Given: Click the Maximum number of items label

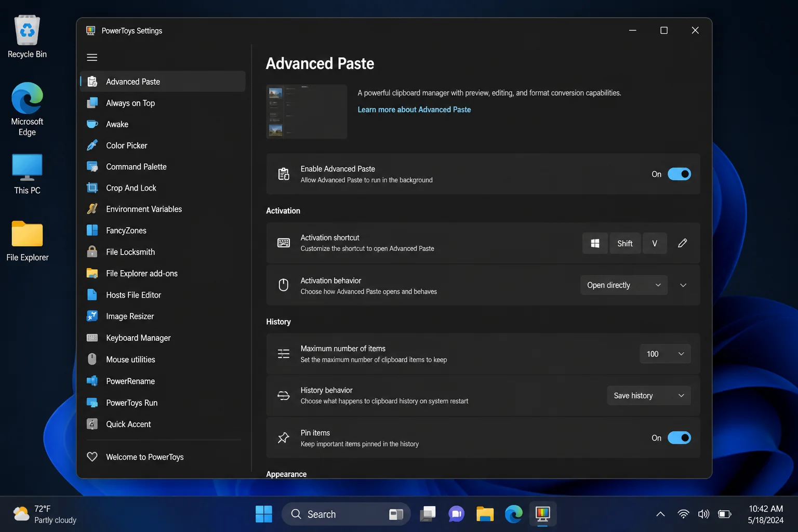Looking at the screenshot, I should 343,349.
